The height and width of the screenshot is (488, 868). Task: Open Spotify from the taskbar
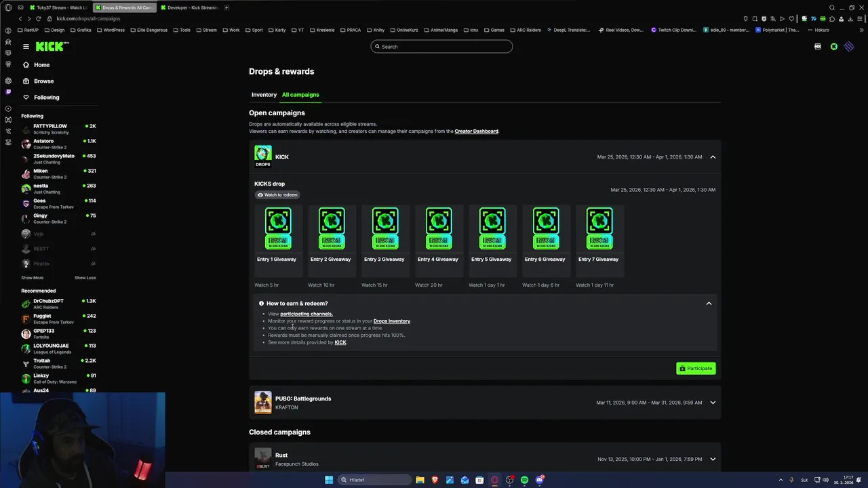pyautogui.click(x=524, y=480)
